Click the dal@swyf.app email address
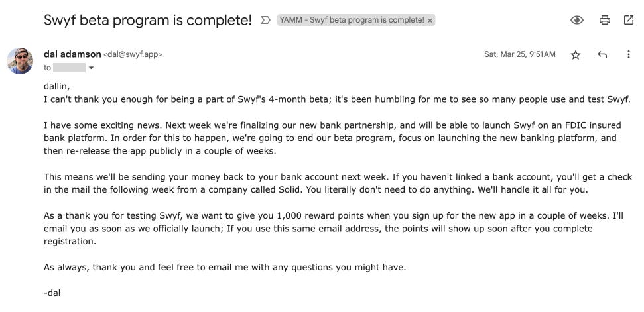The width and height of the screenshot is (644, 312). coord(133,54)
